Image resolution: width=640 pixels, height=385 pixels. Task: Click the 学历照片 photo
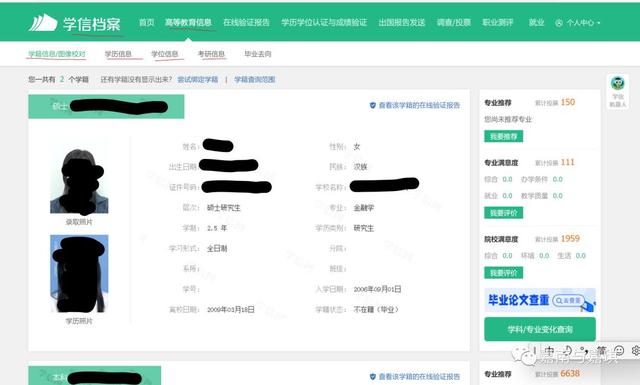(79, 274)
